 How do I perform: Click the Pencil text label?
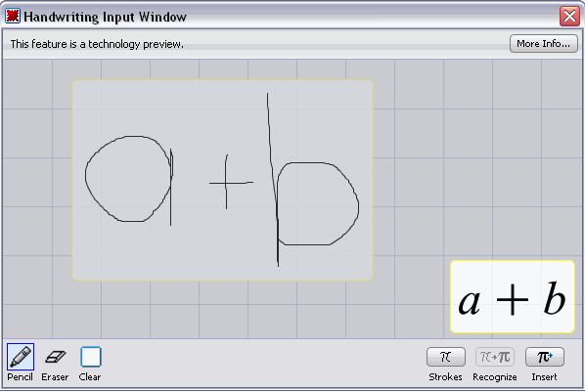coord(21,377)
